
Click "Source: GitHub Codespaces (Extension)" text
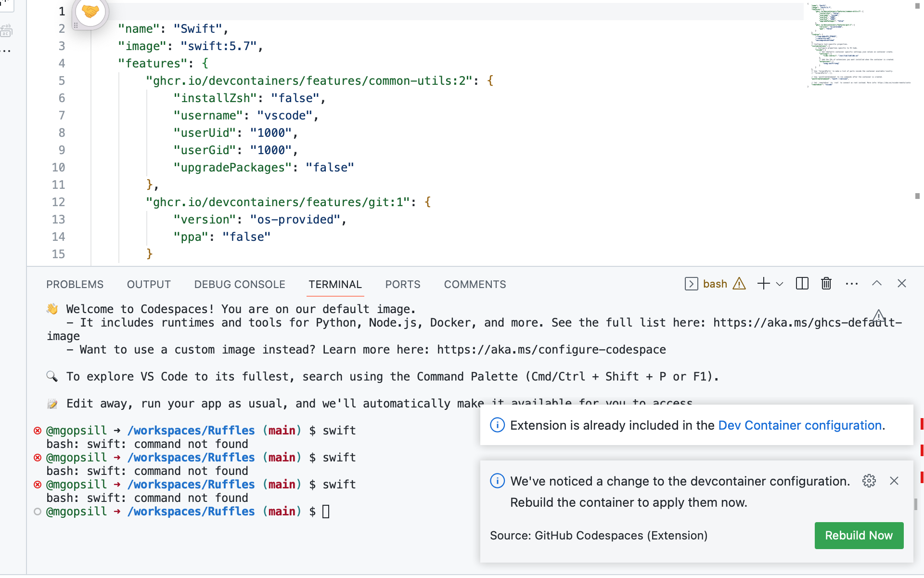coord(599,536)
